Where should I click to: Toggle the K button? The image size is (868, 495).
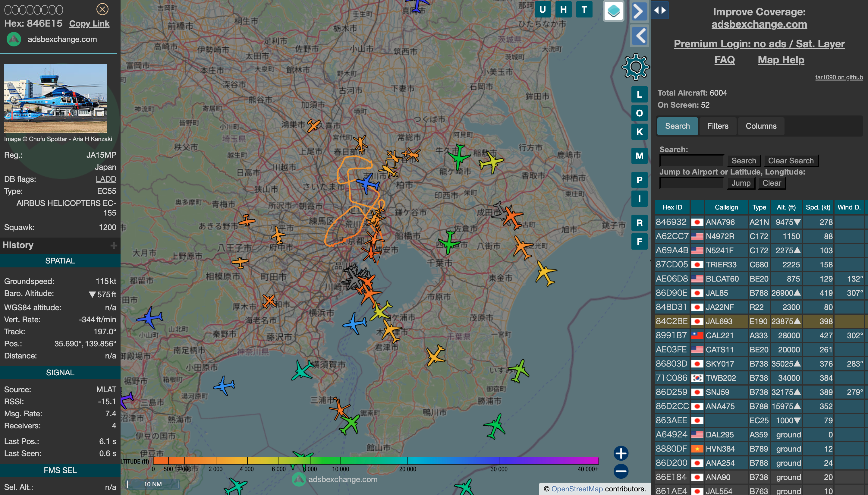(x=639, y=132)
